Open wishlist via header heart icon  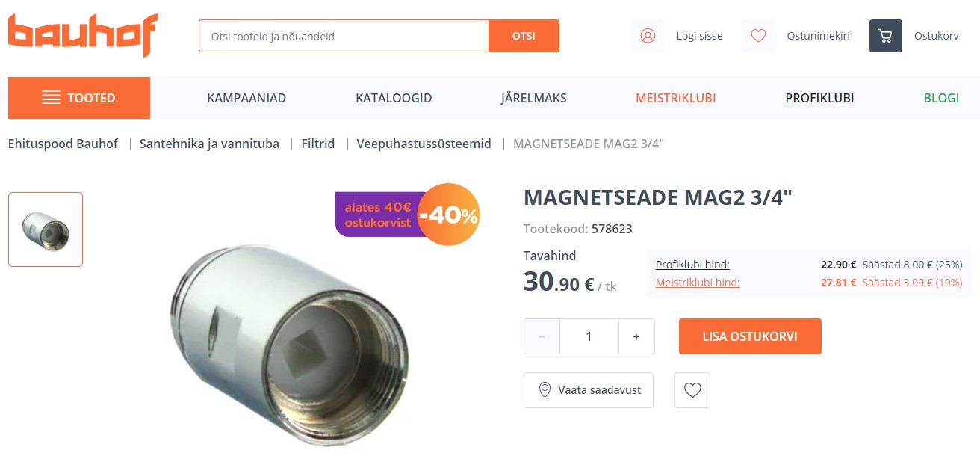click(x=758, y=36)
